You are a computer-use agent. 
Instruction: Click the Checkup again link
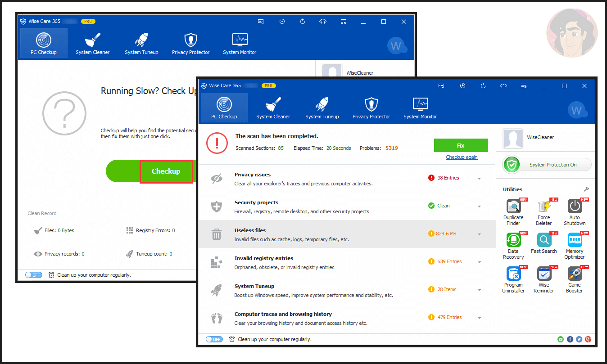(x=462, y=157)
